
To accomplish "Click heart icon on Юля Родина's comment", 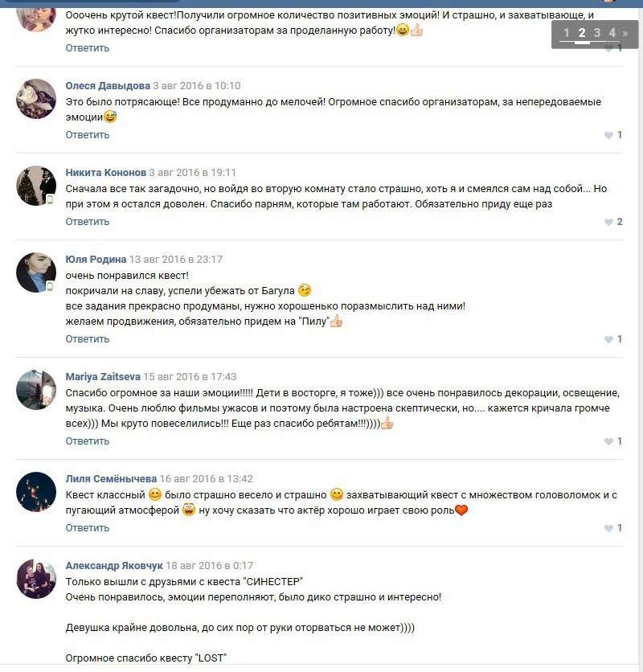I will (608, 339).
